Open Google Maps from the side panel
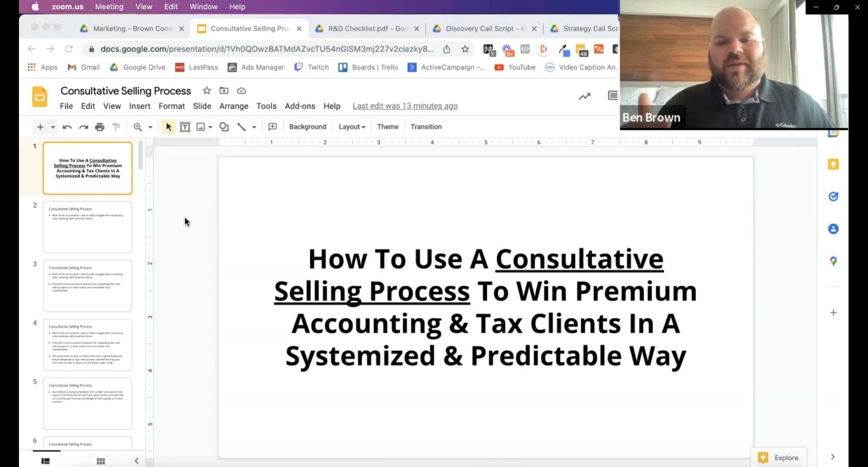Viewport: 868px width, 467px height. [x=833, y=261]
